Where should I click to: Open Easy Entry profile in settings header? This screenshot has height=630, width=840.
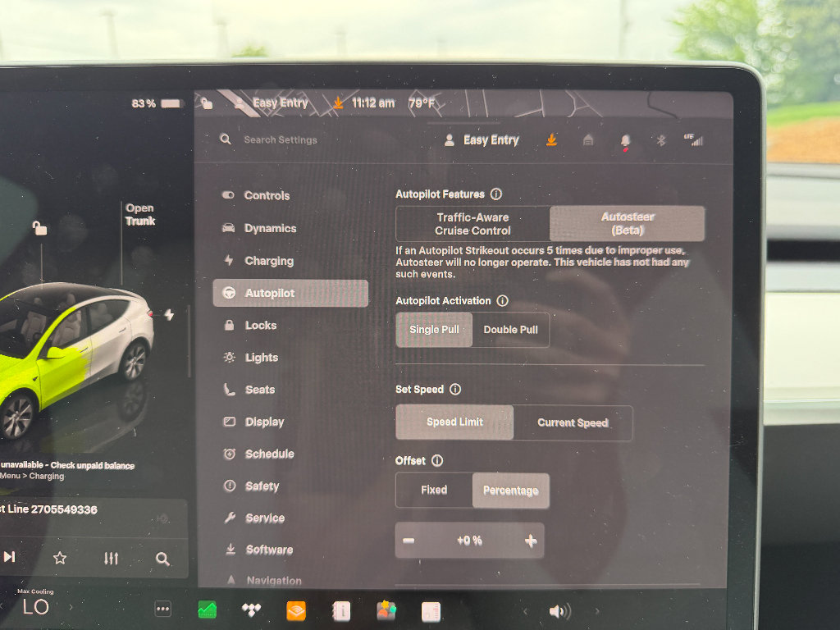tap(482, 140)
